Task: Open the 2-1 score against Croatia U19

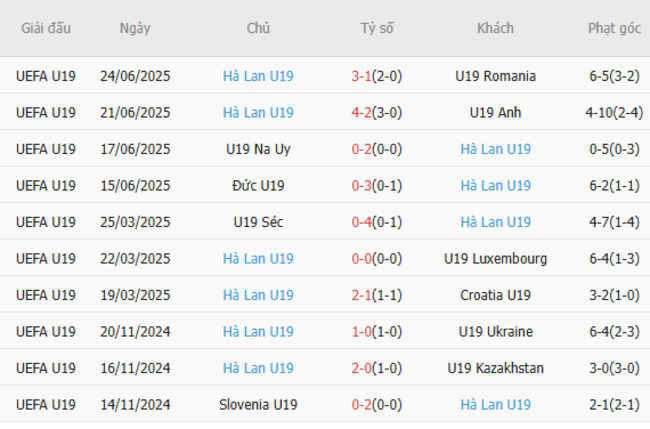Action: tap(363, 295)
